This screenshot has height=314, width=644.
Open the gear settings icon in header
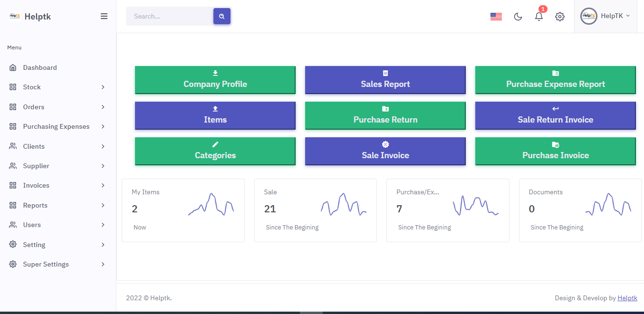click(x=560, y=17)
